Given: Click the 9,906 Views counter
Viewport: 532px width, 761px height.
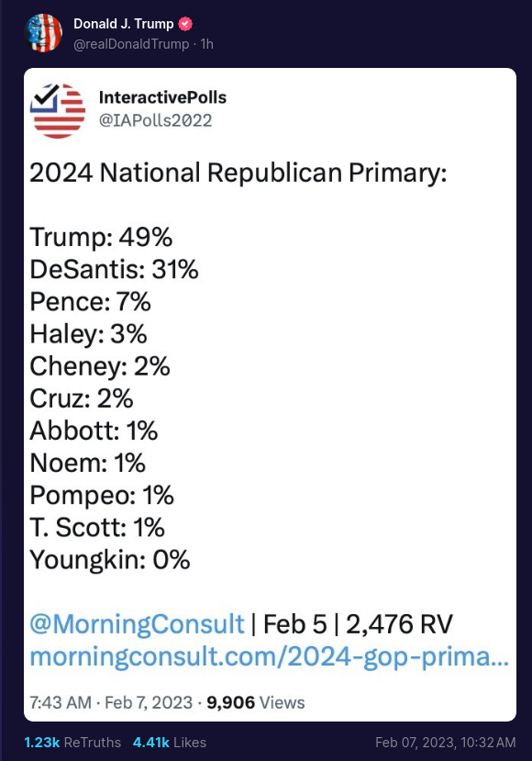Looking at the screenshot, I should click(256, 703).
